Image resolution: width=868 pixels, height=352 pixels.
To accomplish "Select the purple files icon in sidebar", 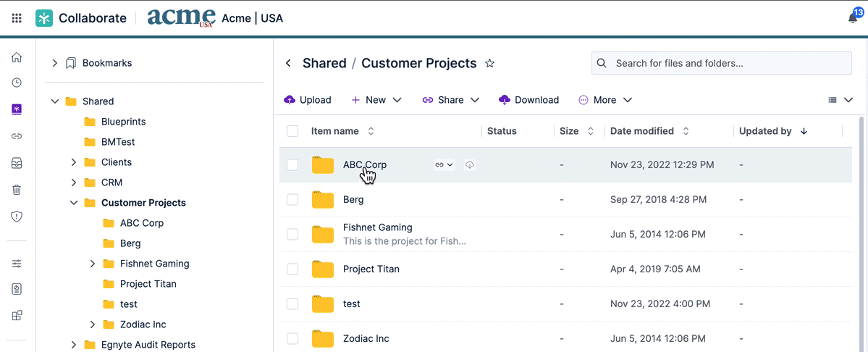I will 17,109.
